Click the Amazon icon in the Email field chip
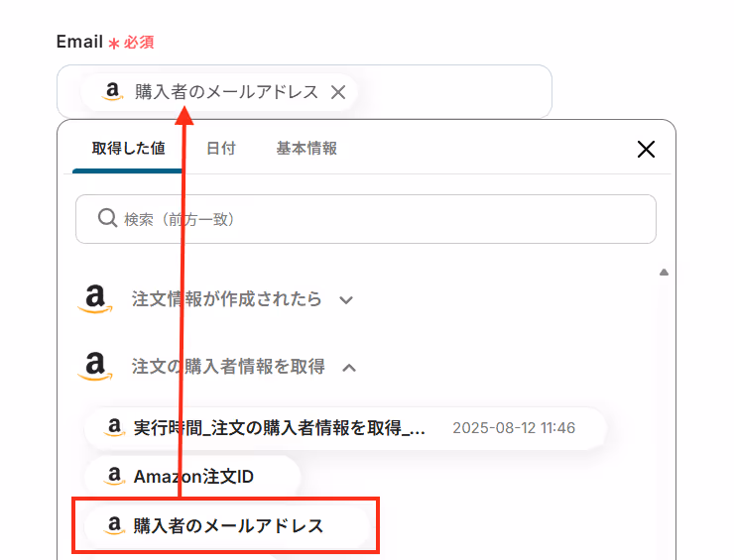 tap(112, 91)
